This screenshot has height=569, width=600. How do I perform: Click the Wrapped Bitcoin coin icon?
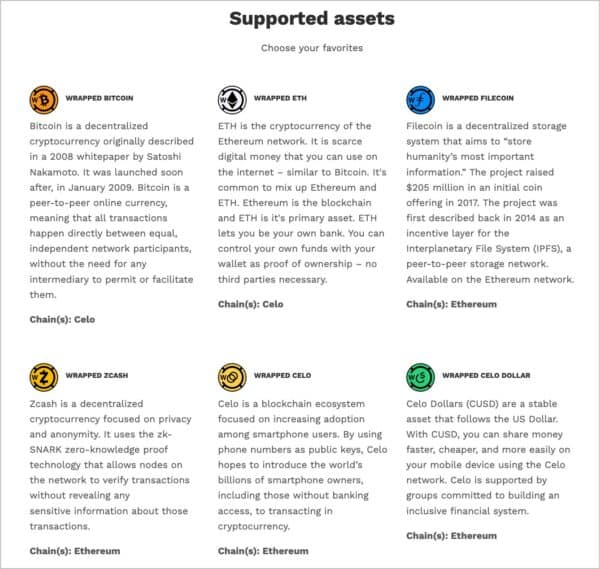pos(43,100)
